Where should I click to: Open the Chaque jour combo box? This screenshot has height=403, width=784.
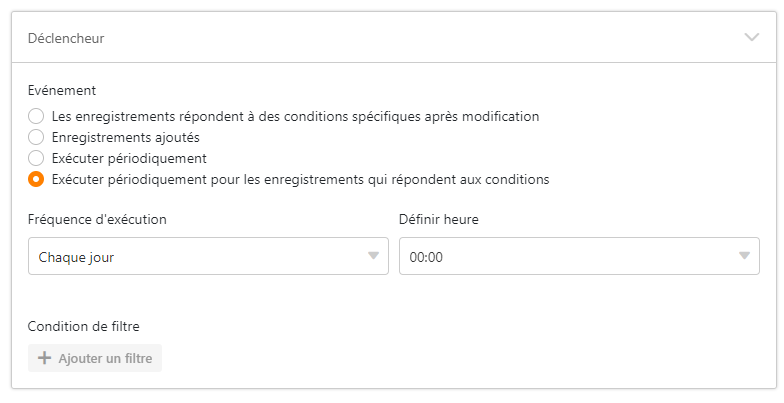click(200, 256)
